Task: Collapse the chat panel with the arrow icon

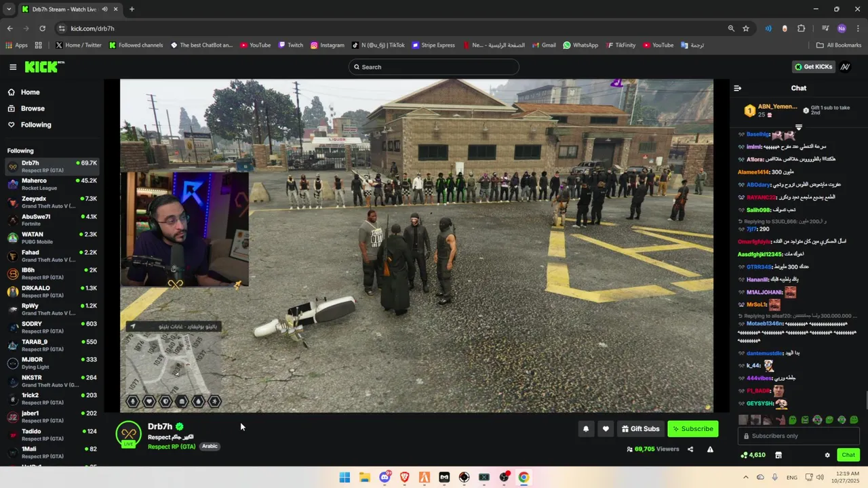Action: (738, 88)
